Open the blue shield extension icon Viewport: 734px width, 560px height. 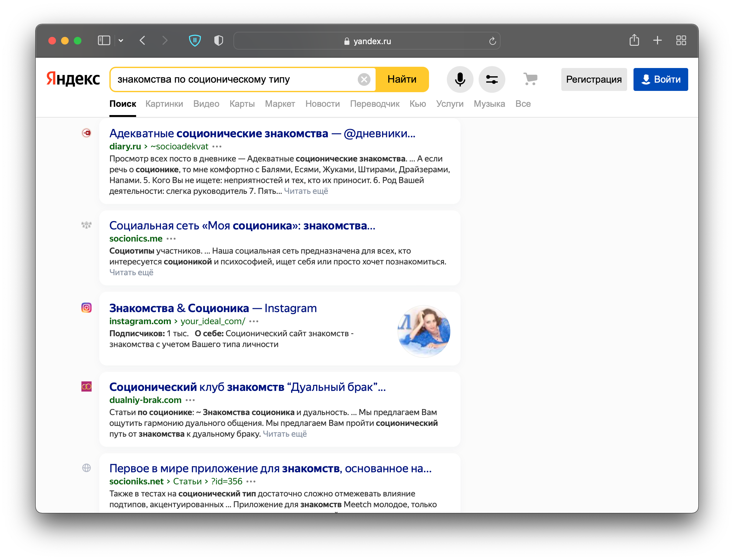pos(195,41)
